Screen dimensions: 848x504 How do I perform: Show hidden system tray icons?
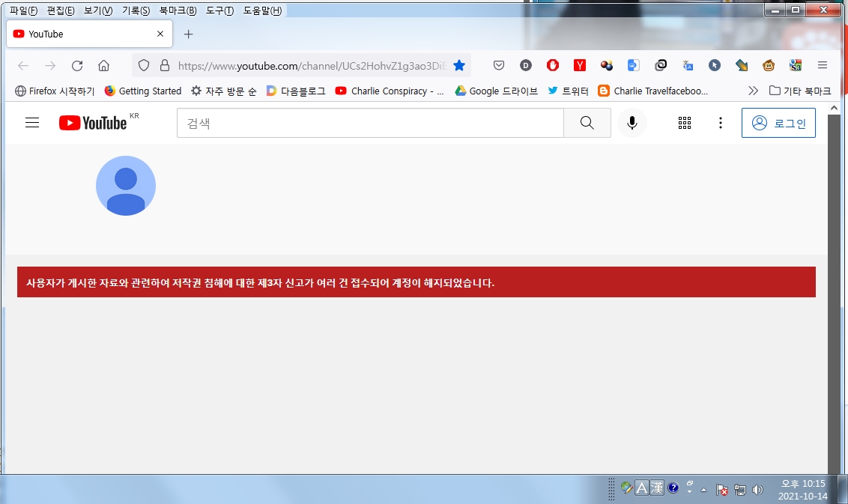tap(703, 490)
